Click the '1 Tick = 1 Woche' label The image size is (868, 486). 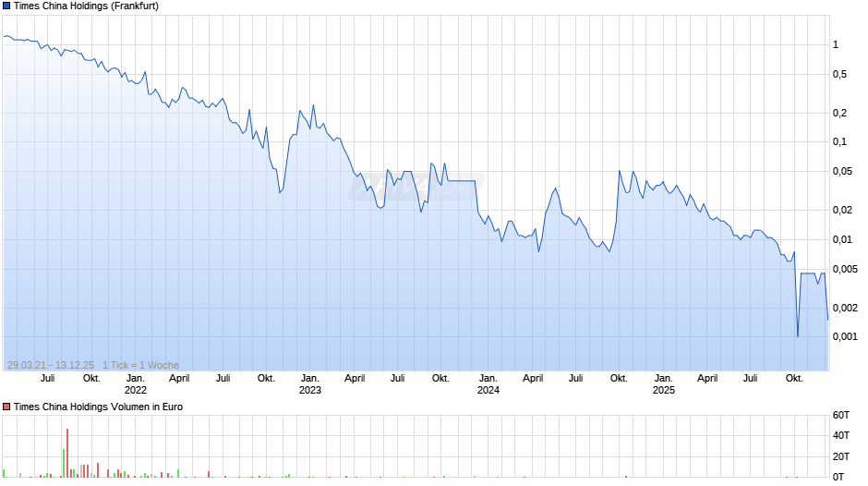coord(140,365)
